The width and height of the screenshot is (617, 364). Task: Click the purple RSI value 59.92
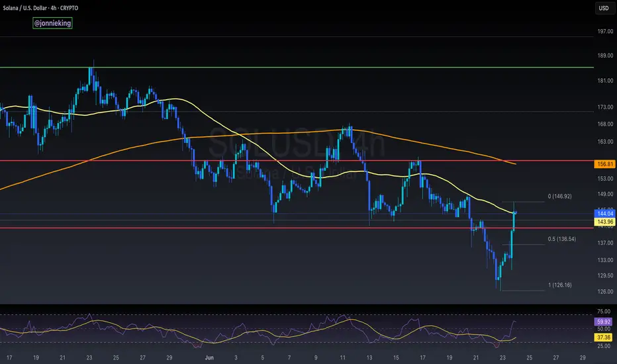[603, 322]
